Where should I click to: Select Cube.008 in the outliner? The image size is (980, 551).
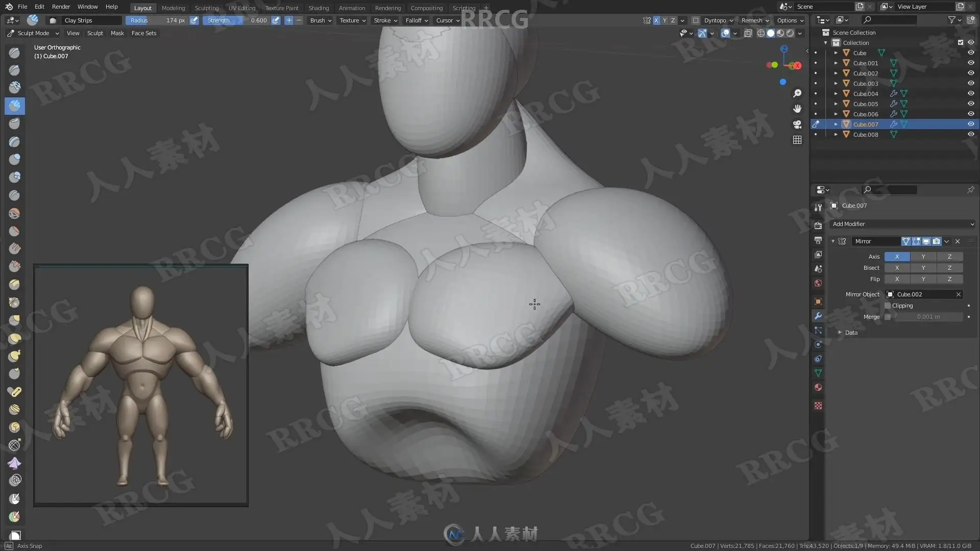[x=866, y=135]
